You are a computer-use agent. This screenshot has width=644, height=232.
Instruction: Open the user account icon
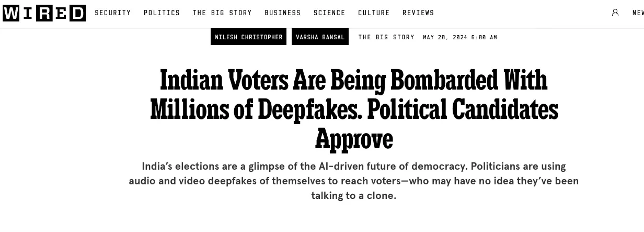pyautogui.click(x=615, y=13)
